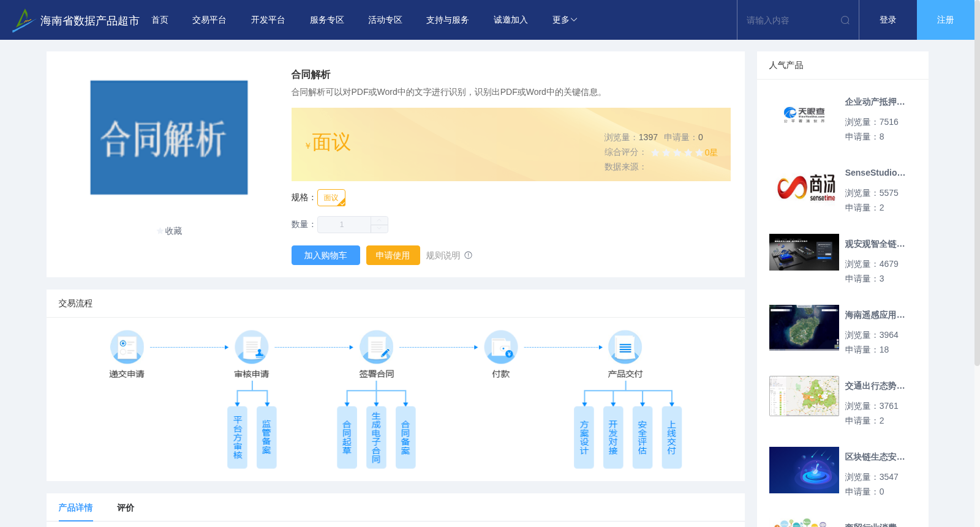
Task: Click the 付款 step icon
Action: click(x=501, y=347)
